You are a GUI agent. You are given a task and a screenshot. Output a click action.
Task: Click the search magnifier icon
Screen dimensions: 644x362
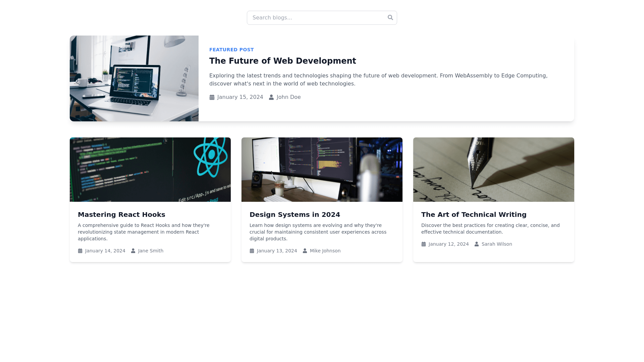[x=390, y=17]
